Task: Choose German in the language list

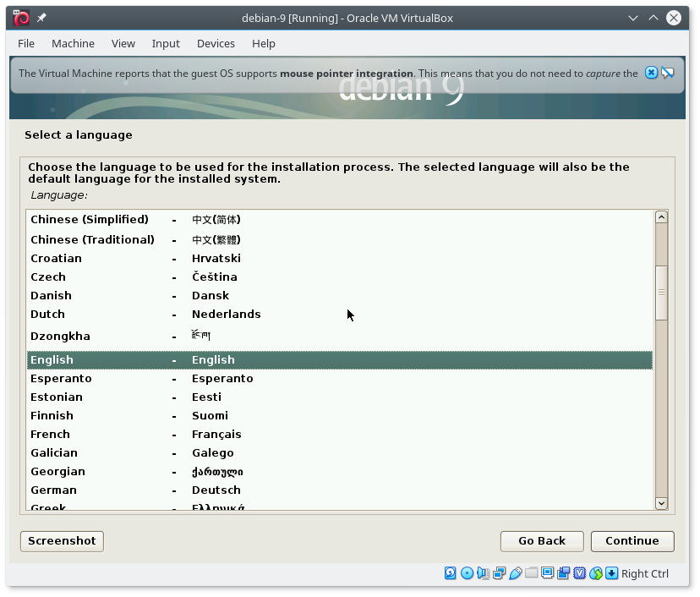Action: tap(53, 490)
